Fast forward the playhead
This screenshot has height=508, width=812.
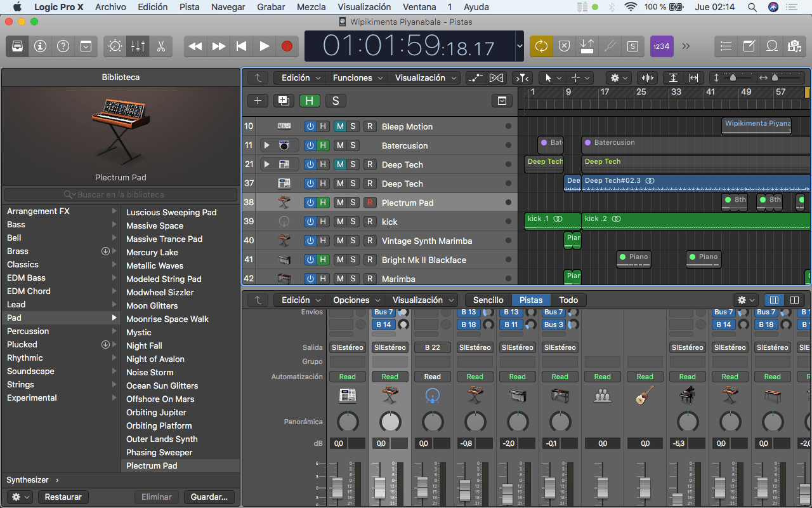pyautogui.click(x=218, y=46)
